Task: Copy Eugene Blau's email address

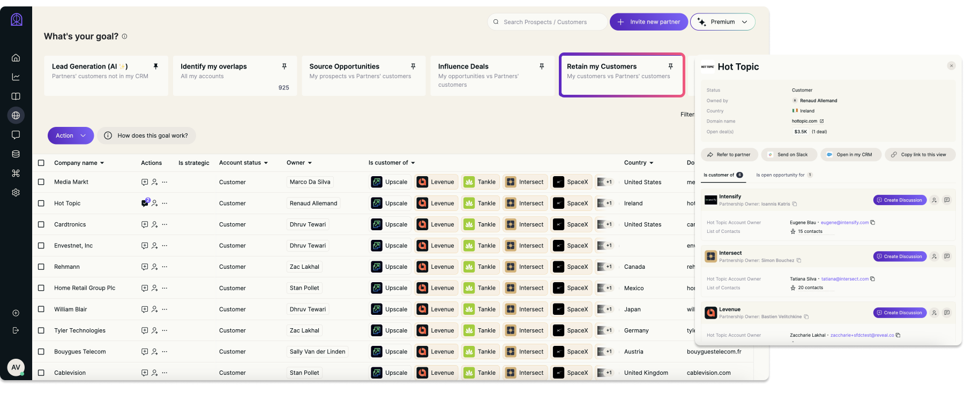Action: tap(873, 223)
